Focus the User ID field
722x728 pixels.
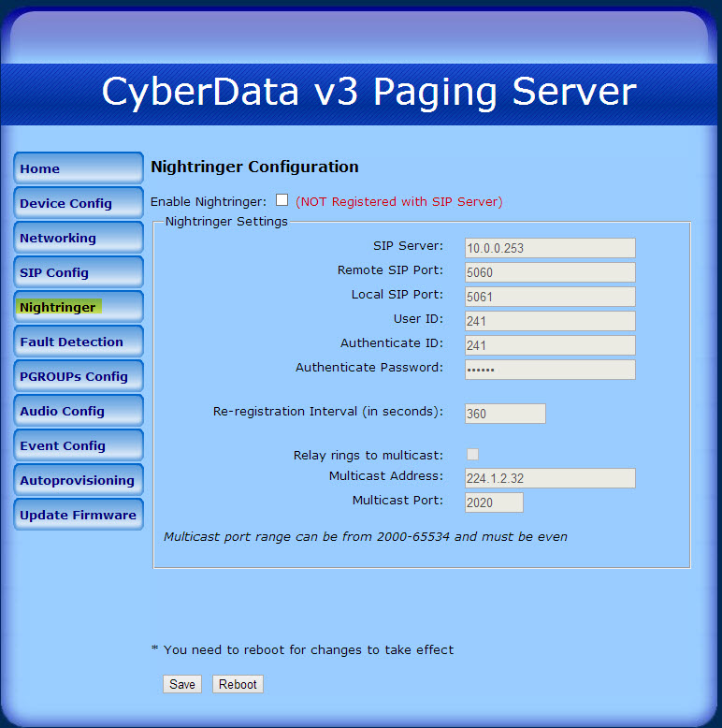(550, 321)
